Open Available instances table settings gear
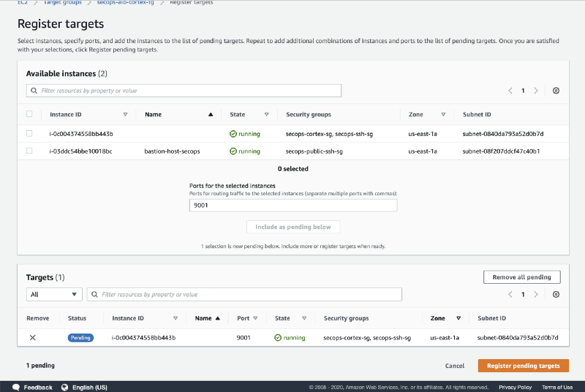Screen dimensions: 585x392 tap(556, 91)
